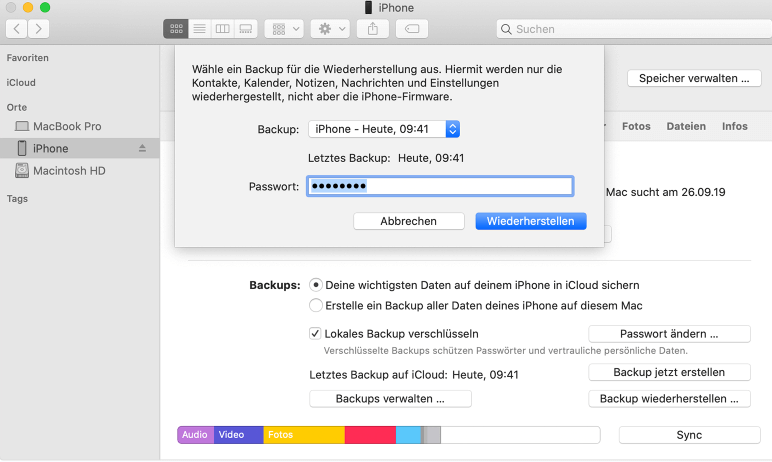Viewport: 772px width, 462px height.
Task: Click the red segment of storage bar
Action: [370, 435]
